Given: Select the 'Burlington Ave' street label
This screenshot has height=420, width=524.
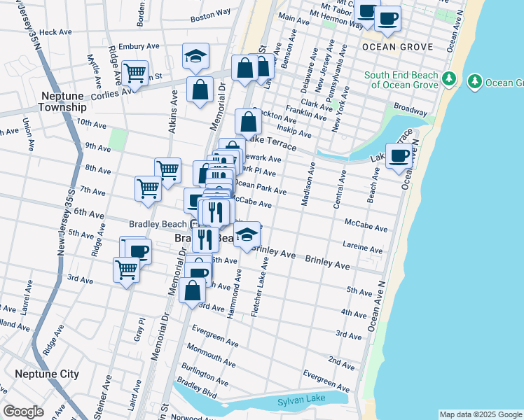Looking at the screenshot, I should click(205, 374).
